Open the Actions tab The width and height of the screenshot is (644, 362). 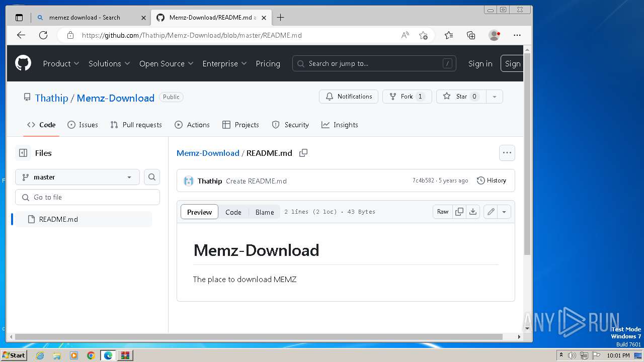192,125
